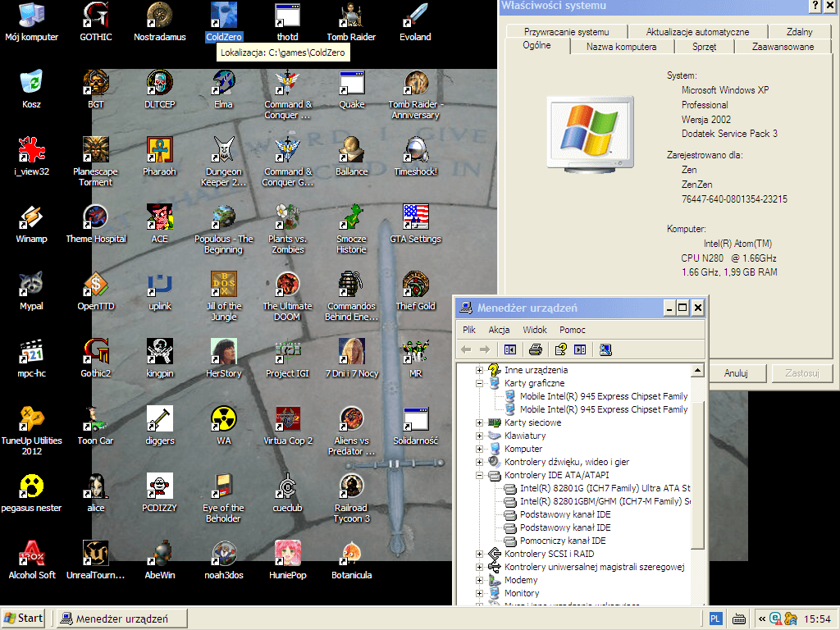This screenshot has height=630, width=840.
Task: Expand Kontrolery dźwięku, wideo i gier
Action: (479, 463)
